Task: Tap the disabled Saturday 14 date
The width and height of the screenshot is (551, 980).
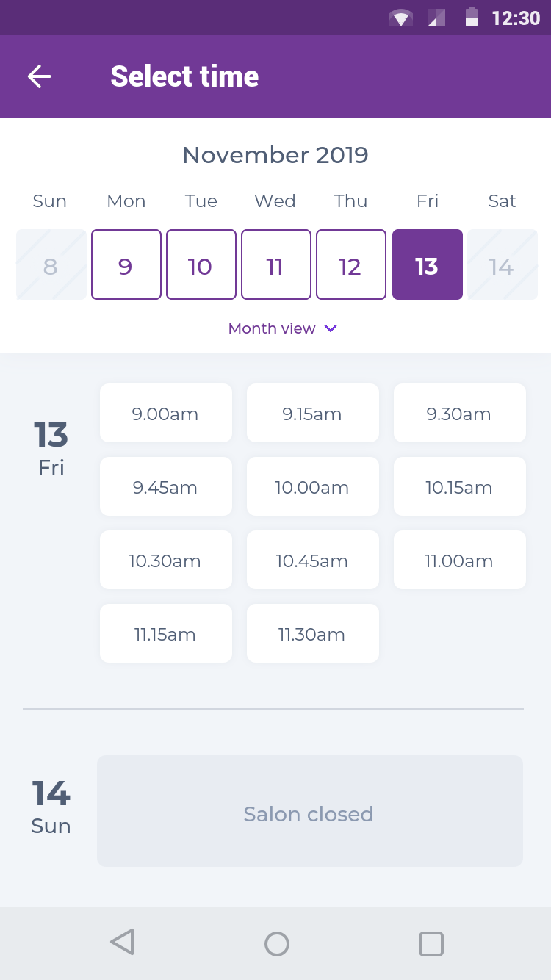Action: tap(503, 264)
